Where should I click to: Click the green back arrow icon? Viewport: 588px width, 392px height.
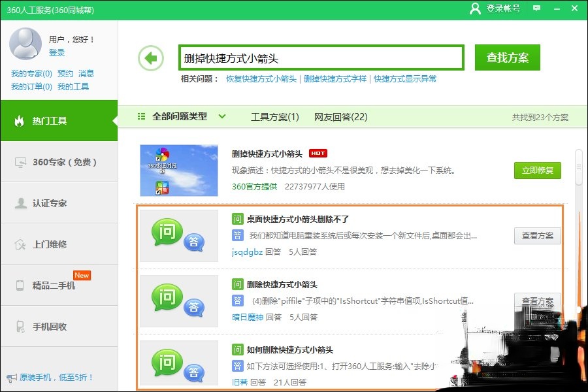click(151, 57)
